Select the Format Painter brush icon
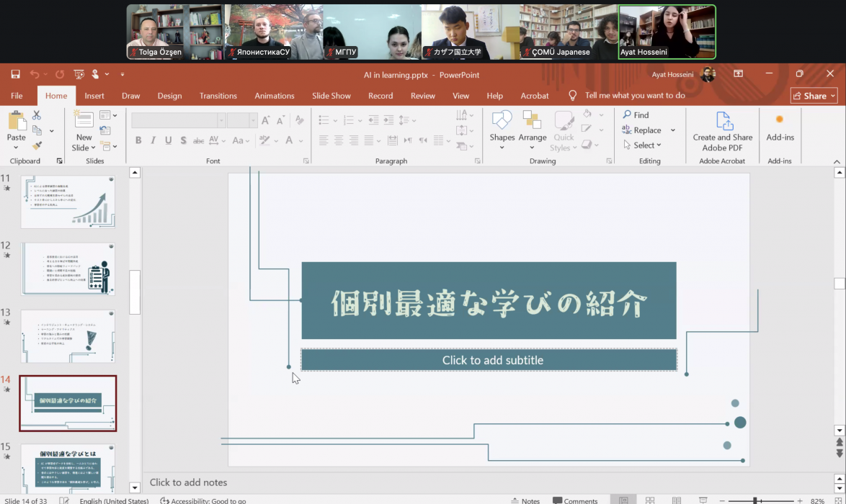The height and width of the screenshot is (504, 846). click(37, 145)
